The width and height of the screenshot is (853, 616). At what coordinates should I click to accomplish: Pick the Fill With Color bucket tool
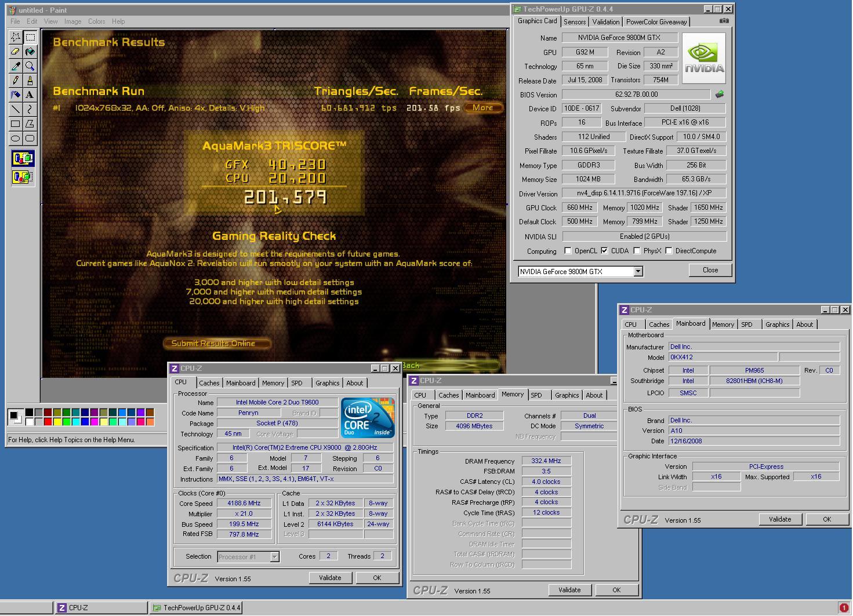30,52
